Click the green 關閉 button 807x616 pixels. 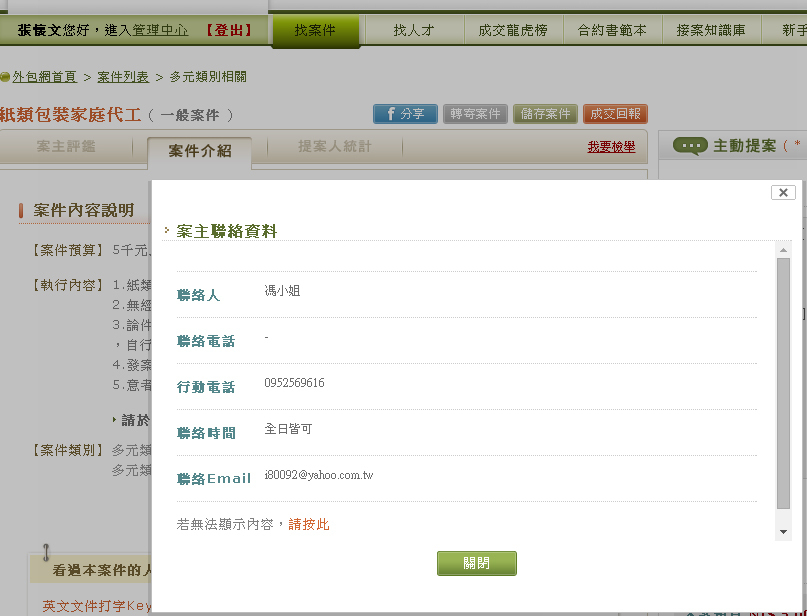[x=477, y=563]
